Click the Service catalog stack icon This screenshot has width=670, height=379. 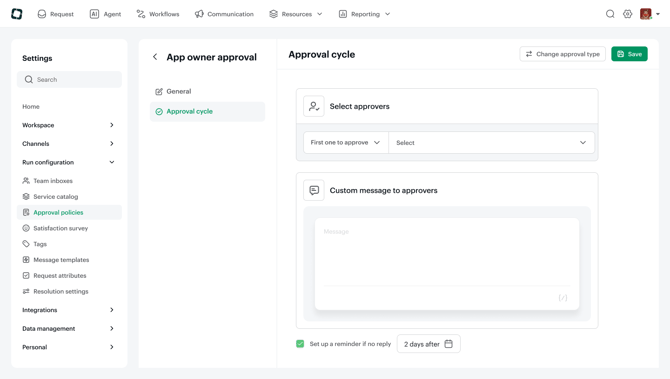click(26, 197)
